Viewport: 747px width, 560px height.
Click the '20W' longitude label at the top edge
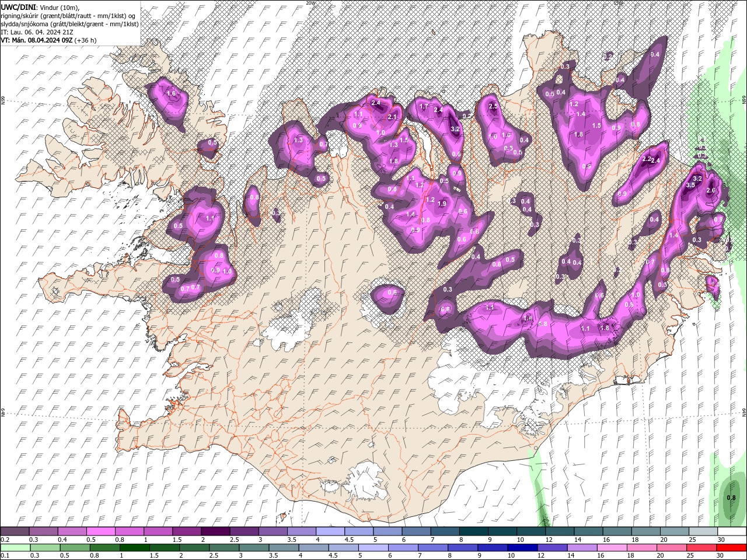click(x=310, y=2)
